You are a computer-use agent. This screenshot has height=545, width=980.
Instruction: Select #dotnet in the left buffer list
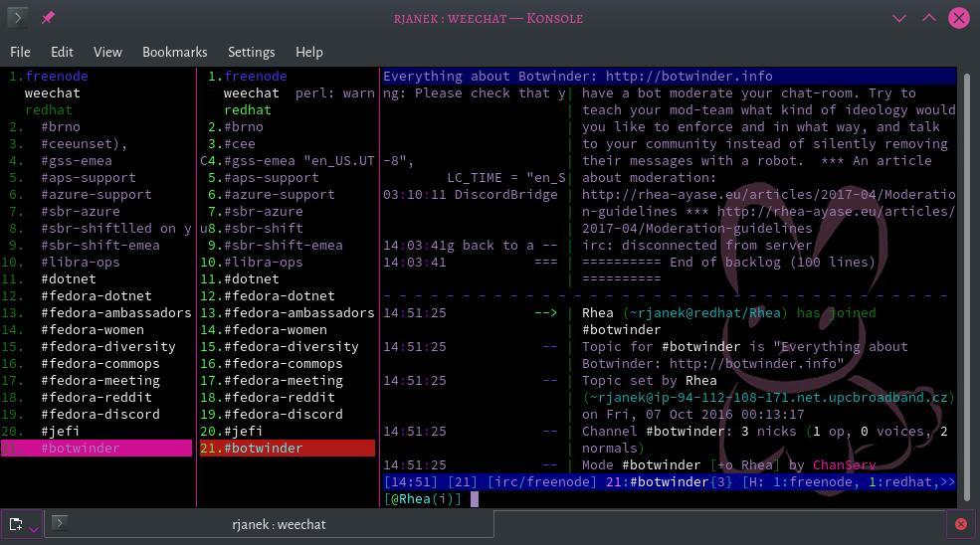[x=69, y=278]
